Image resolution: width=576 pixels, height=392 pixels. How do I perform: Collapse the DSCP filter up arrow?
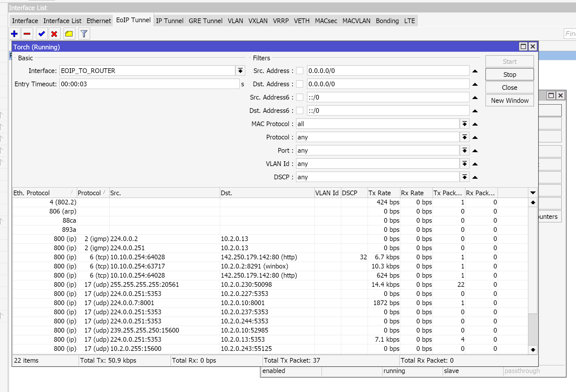pos(475,177)
